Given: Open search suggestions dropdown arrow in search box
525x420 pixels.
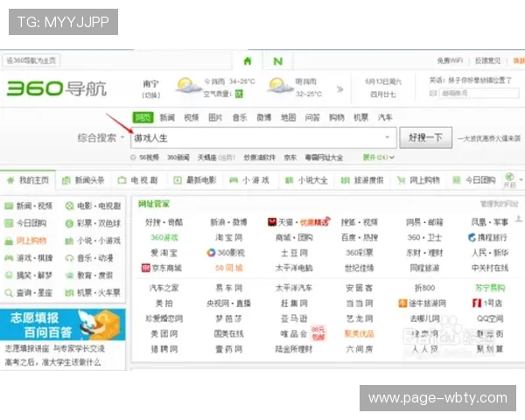Looking at the screenshot, I should pos(387,137).
